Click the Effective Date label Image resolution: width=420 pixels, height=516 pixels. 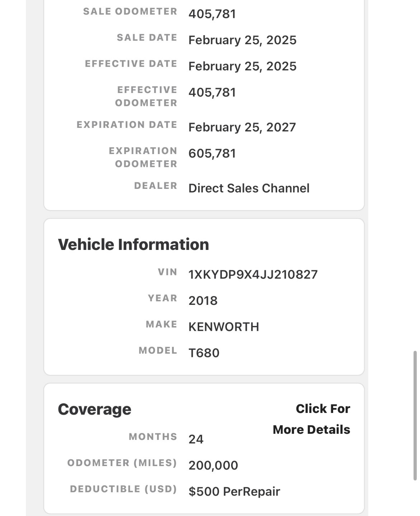tap(131, 64)
